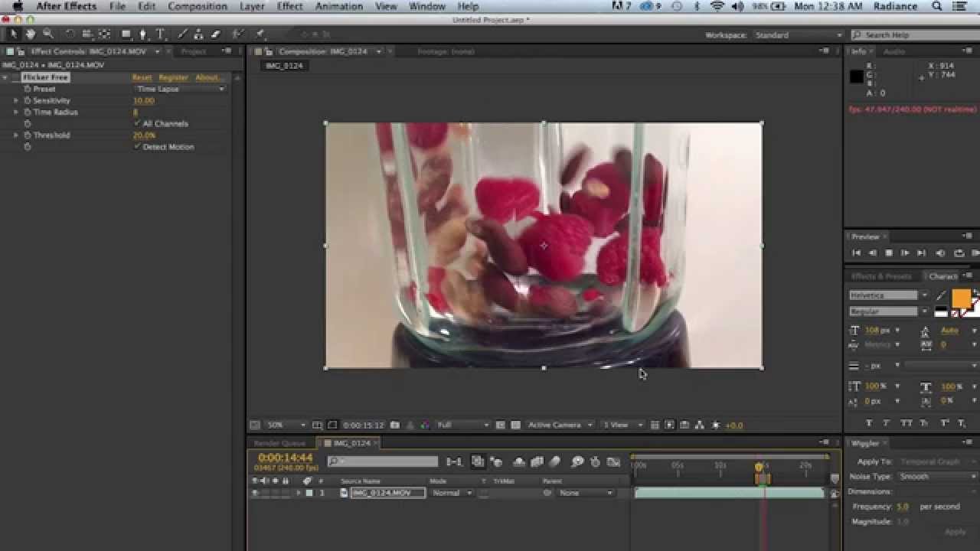Open the Full resolution dropdown
This screenshot has width=980, height=551.
pos(462,425)
